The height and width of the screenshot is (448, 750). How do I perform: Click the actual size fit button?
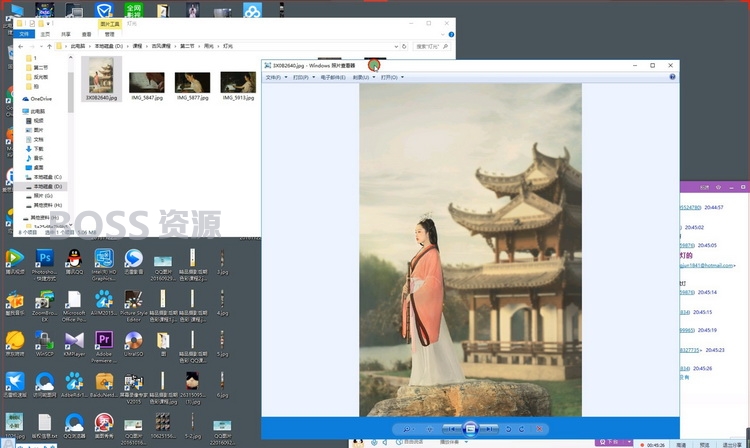429,429
